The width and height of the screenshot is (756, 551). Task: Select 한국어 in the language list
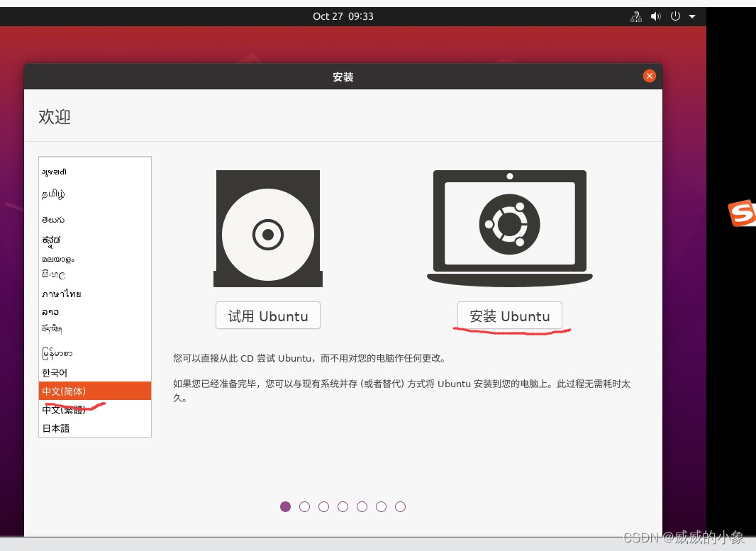tap(55, 372)
